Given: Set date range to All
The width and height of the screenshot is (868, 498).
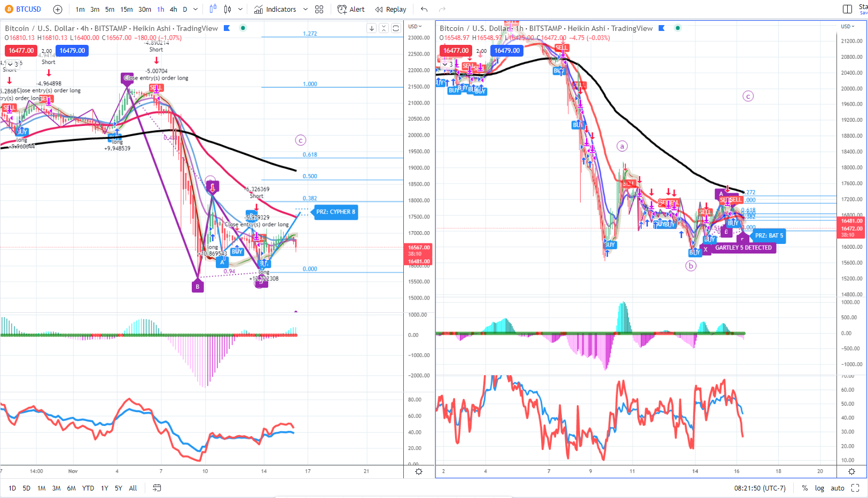Looking at the screenshot, I should [133, 488].
